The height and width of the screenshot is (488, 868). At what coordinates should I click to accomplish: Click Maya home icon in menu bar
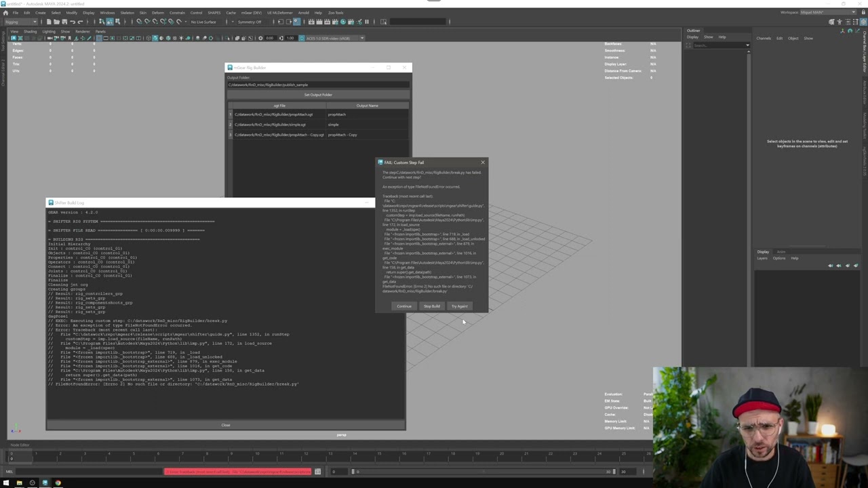click(5, 12)
